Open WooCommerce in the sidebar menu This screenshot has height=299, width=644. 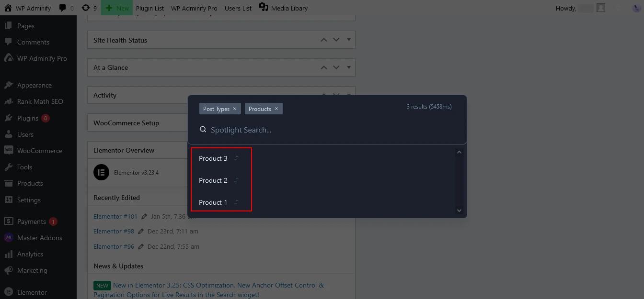(x=39, y=151)
